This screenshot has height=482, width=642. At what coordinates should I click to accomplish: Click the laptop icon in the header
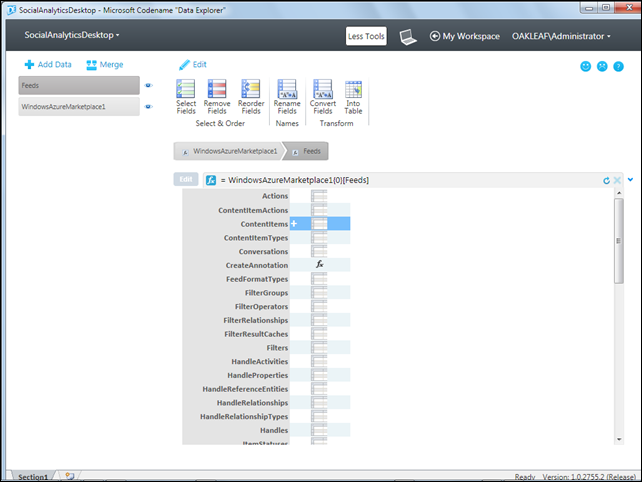click(408, 37)
